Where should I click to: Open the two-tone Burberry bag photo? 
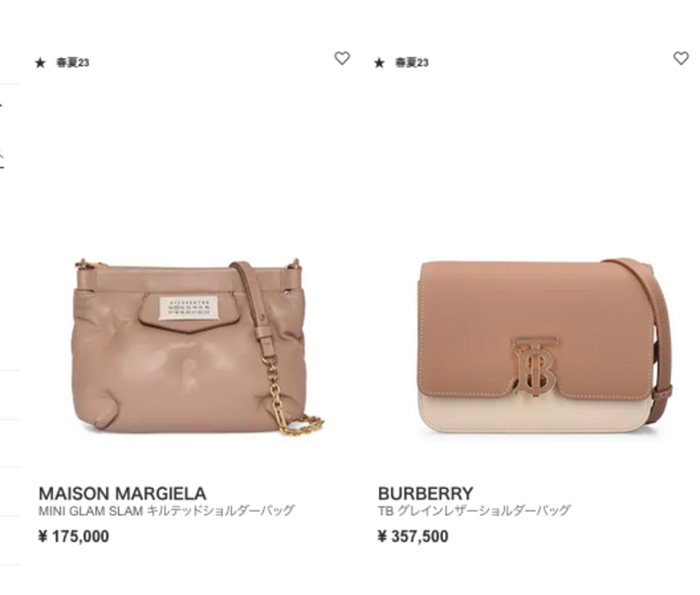(545, 346)
